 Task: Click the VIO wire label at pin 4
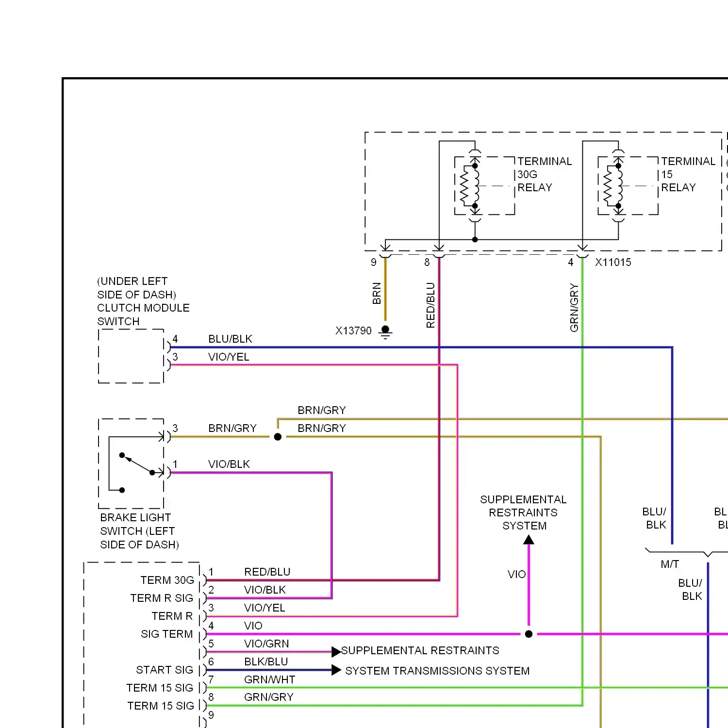coord(253,626)
